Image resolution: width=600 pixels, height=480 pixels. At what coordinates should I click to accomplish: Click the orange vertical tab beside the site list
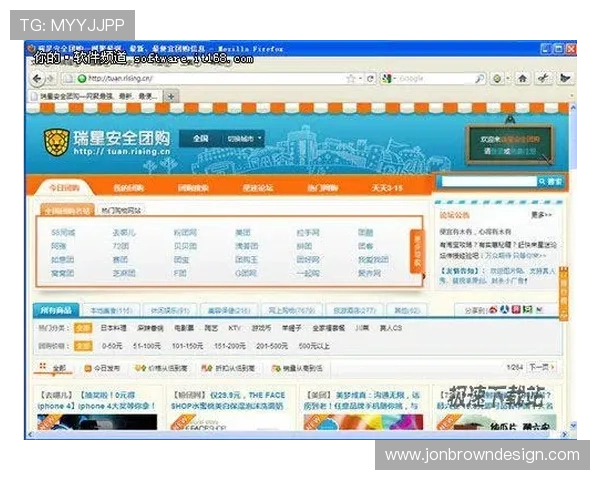tap(417, 251)
